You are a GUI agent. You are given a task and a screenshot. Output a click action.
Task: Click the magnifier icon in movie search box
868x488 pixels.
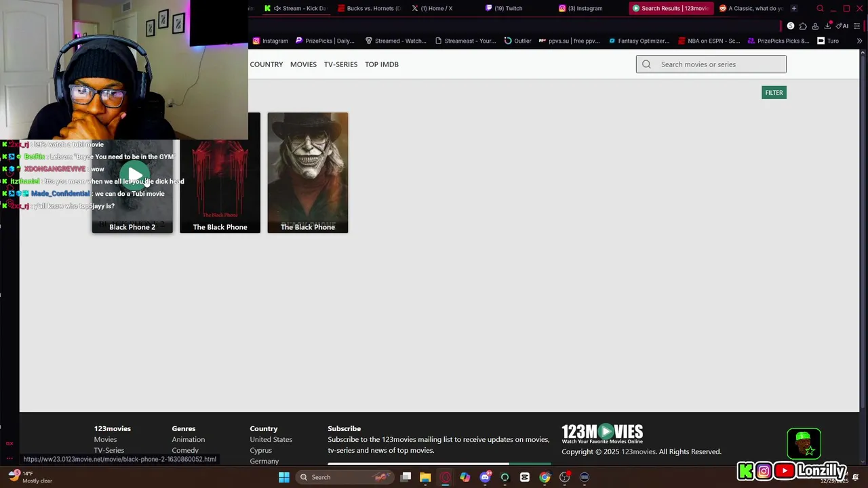(646, 64)
